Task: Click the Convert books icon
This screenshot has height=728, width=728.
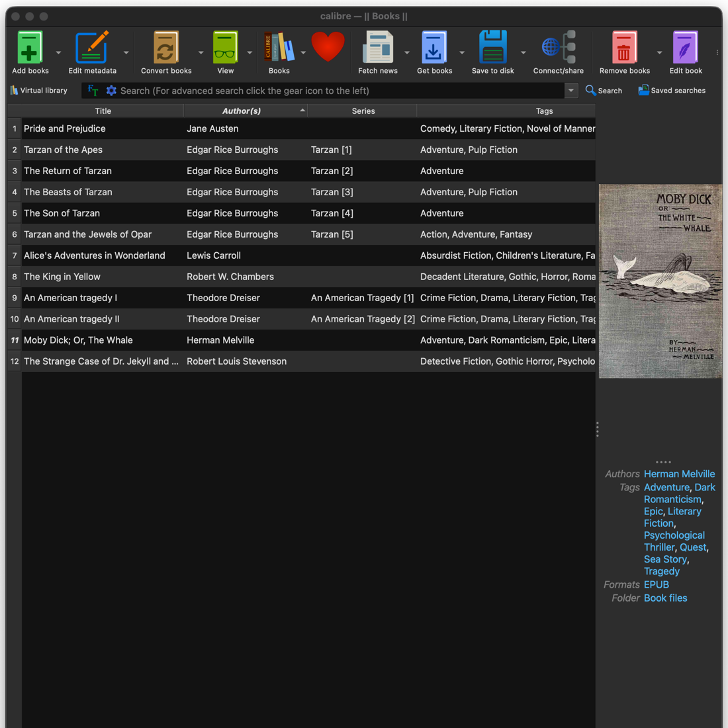Action: point(165,48)
